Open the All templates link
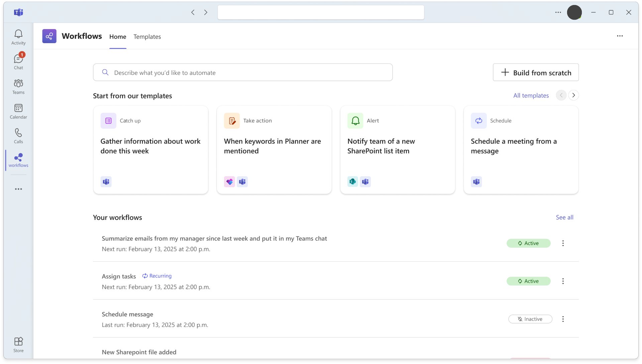The width and height of the screenshot is (642, 364). [x=531, y=96]
